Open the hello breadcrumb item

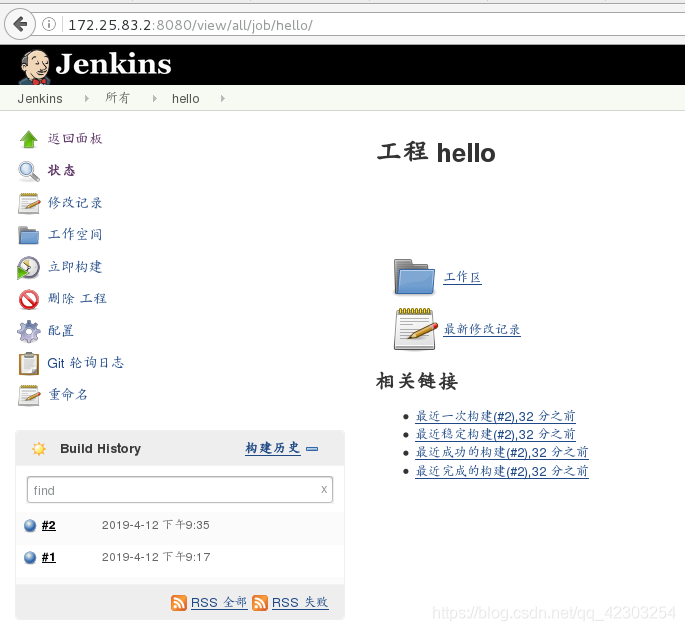click(x=186, y=99)
